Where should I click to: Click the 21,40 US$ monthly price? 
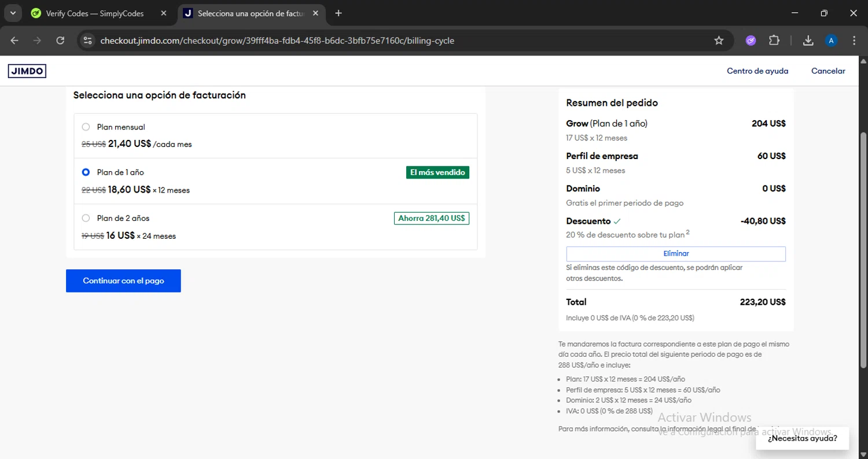click(x=130, y=144)
